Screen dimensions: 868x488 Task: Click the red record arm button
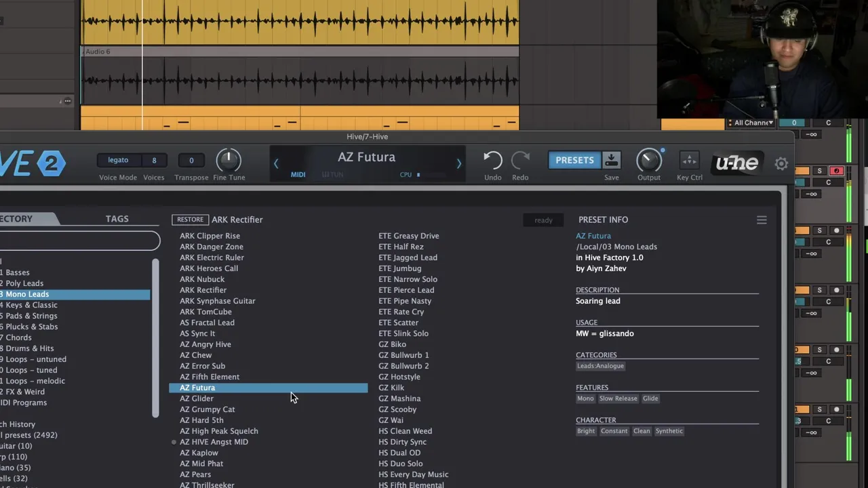tap(836, 171)
